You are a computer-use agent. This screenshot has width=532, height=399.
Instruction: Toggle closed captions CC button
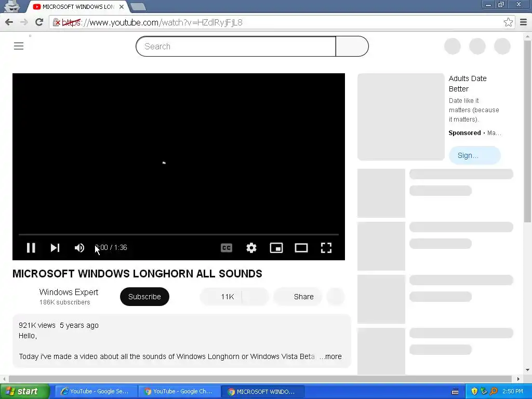[x=227, y=248]
